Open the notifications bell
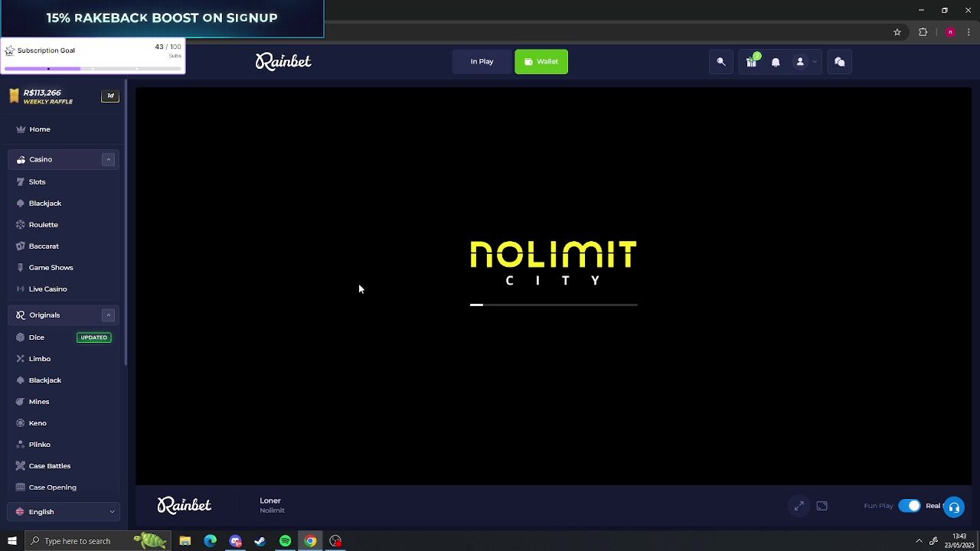This screenshot has width=980, height=551. [776, 62]
